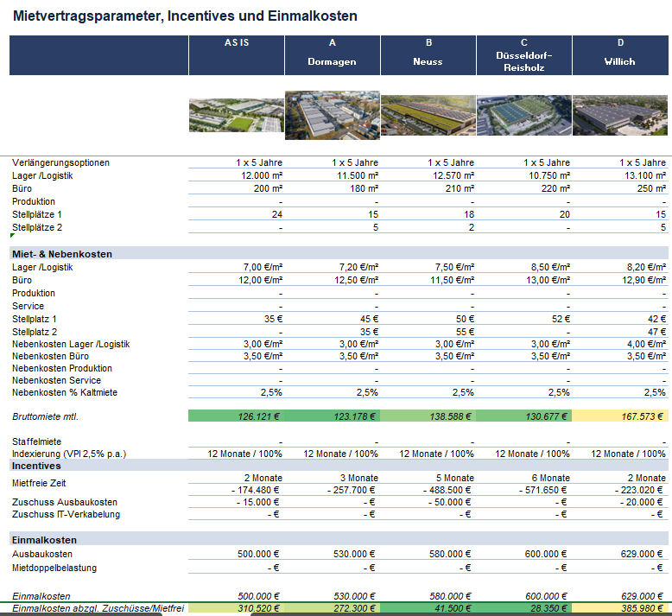Select the Dormagen warehouse aerial photo
The image size is (672, 616).
click(x=332, y=115)
